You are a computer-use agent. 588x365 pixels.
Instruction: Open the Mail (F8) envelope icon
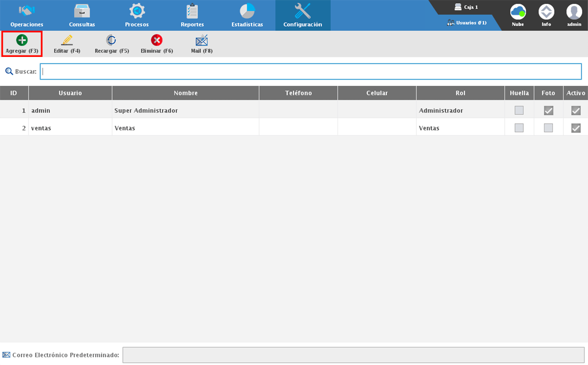[x=202, y=41]
